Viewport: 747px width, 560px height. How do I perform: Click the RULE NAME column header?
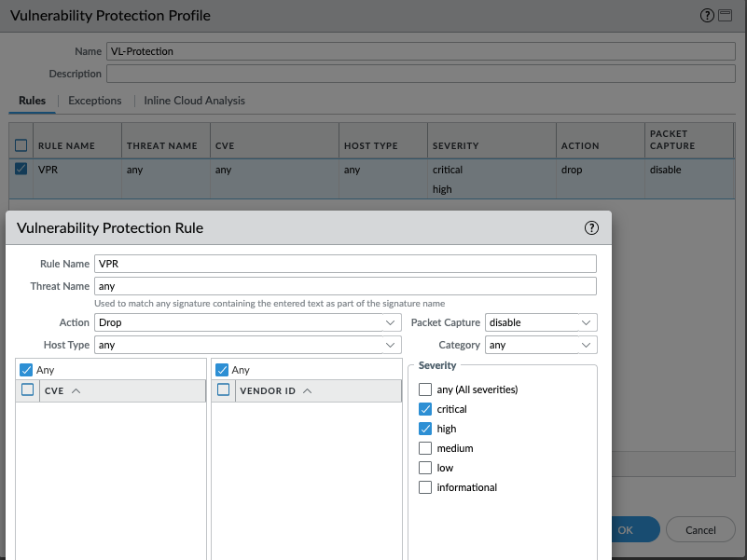click(x=77, y=141)
